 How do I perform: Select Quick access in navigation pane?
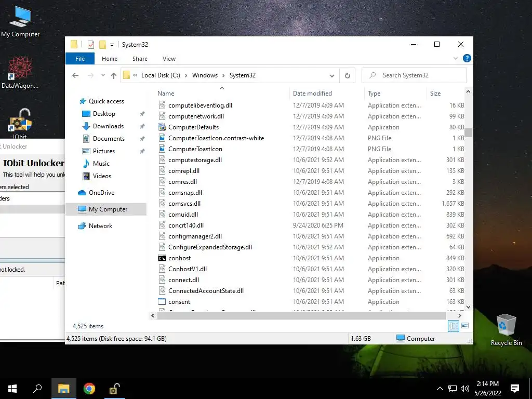tap(106, 101)
